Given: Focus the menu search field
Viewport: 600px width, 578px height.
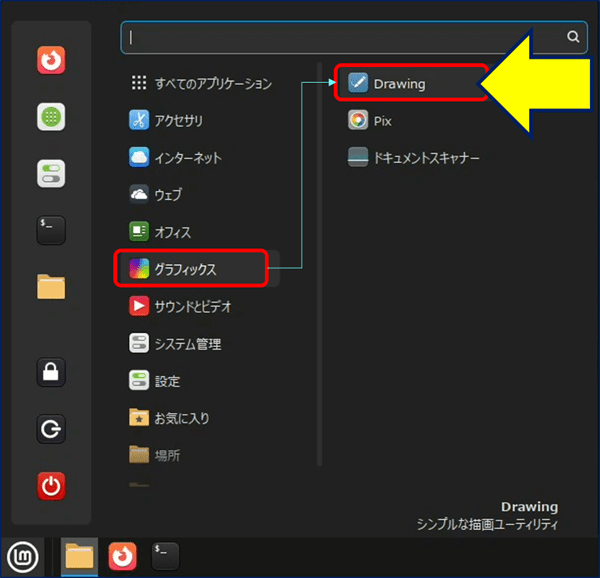Looking at the screenshot, I should (354, 37).
